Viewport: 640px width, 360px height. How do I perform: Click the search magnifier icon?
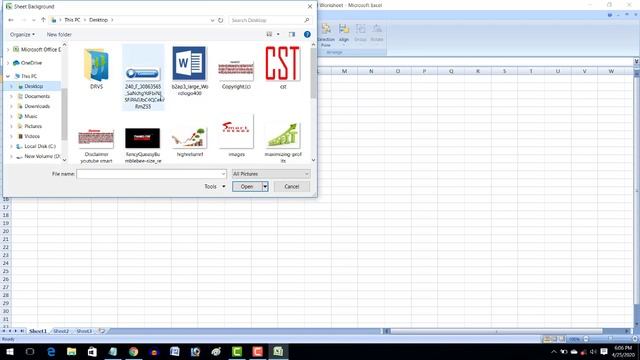pos(307,20)
